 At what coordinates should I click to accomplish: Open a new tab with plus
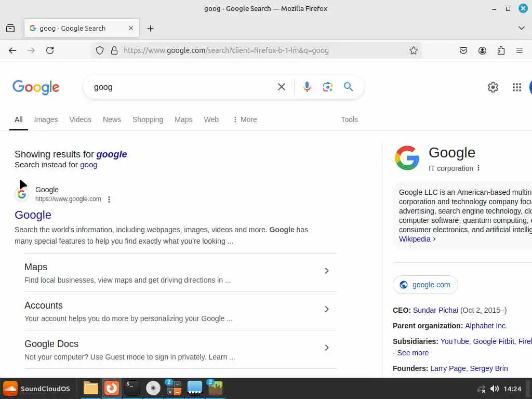tap(150, 29)
